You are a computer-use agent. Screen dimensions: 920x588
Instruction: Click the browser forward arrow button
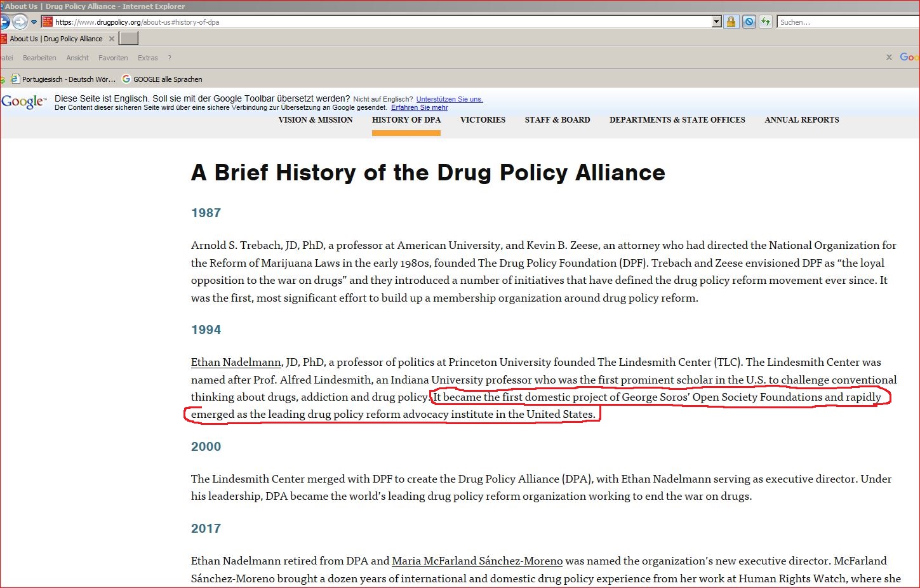click(20, 22)
